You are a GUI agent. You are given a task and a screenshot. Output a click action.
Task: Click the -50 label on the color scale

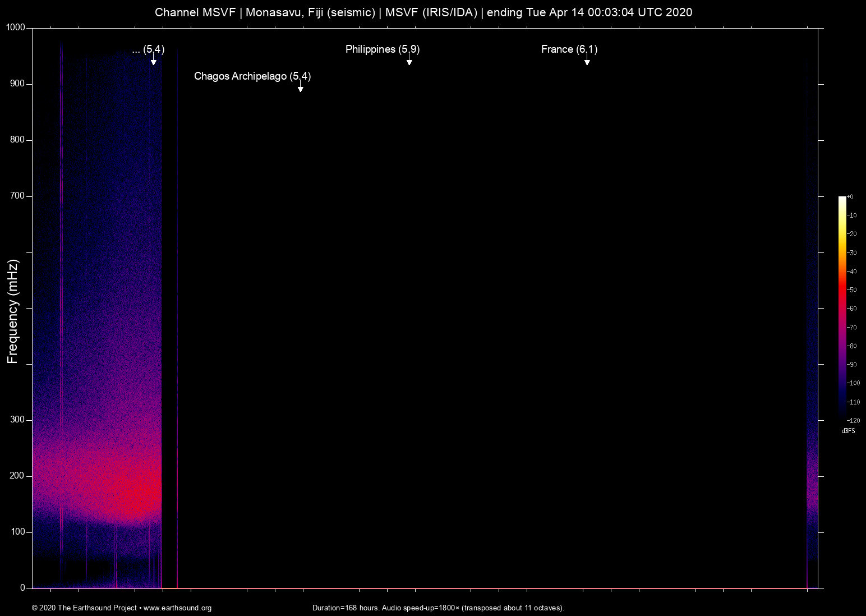coord(852,290)
